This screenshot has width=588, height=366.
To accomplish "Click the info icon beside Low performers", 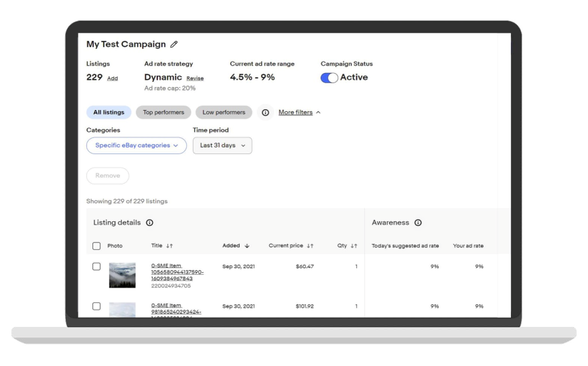I will coord(265,113).
